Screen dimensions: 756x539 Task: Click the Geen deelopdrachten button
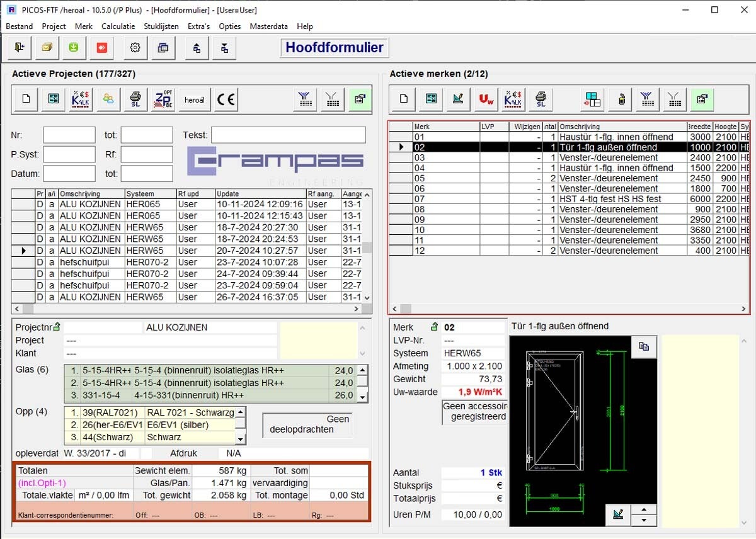point(307,424)
